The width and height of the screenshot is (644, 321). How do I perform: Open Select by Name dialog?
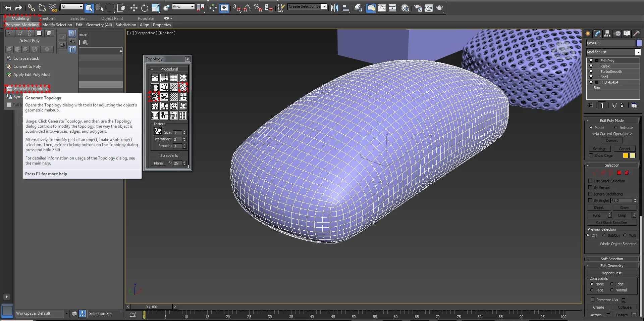pyautogui.click(x=99, y=8)
